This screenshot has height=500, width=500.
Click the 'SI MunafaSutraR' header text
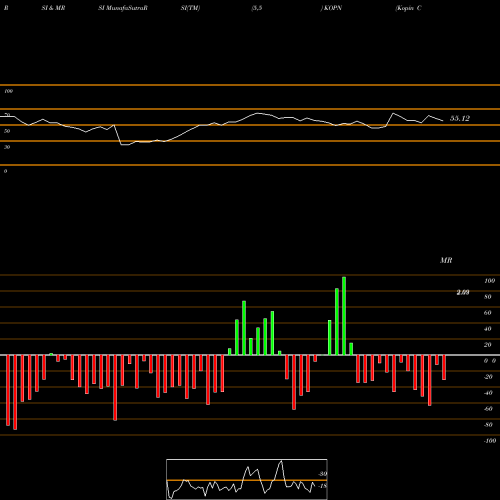tap(123, 8)
